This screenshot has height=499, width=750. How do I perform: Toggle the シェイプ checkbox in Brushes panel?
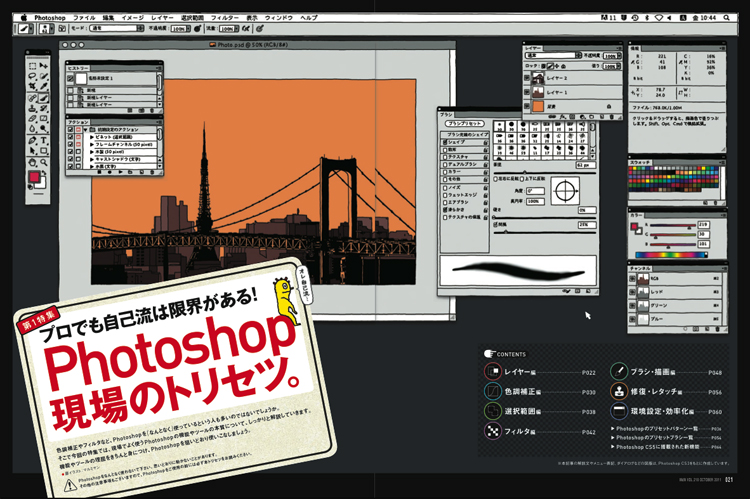coord(444,142)
